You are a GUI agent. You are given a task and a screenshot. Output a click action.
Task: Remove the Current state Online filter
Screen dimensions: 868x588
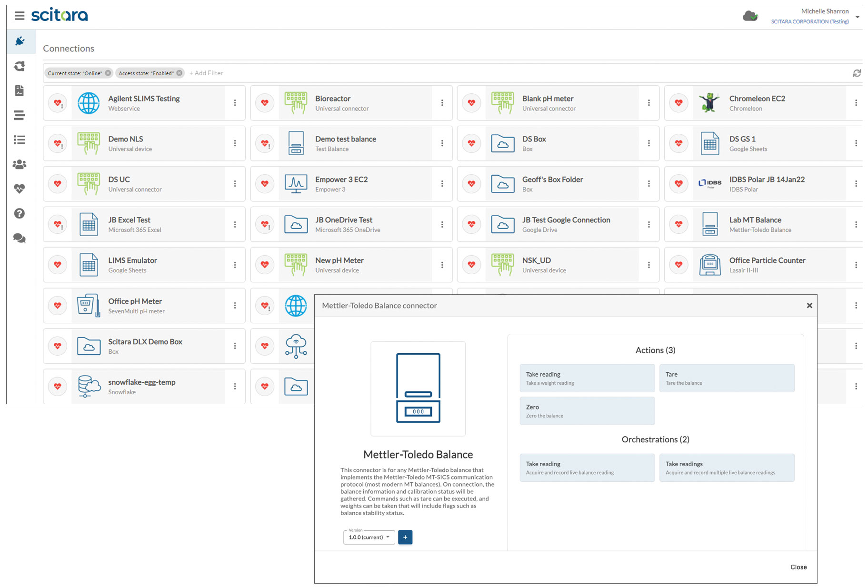click(108, 73)
